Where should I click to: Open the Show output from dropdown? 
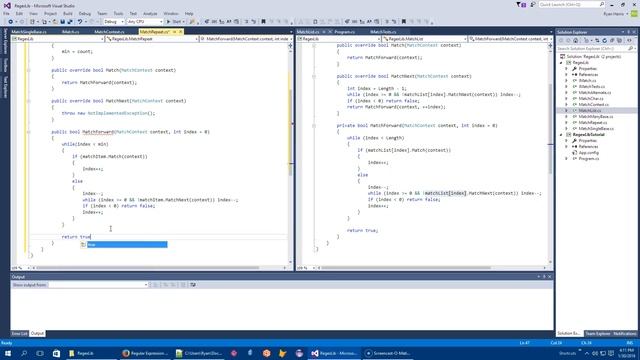coord(98,284)
